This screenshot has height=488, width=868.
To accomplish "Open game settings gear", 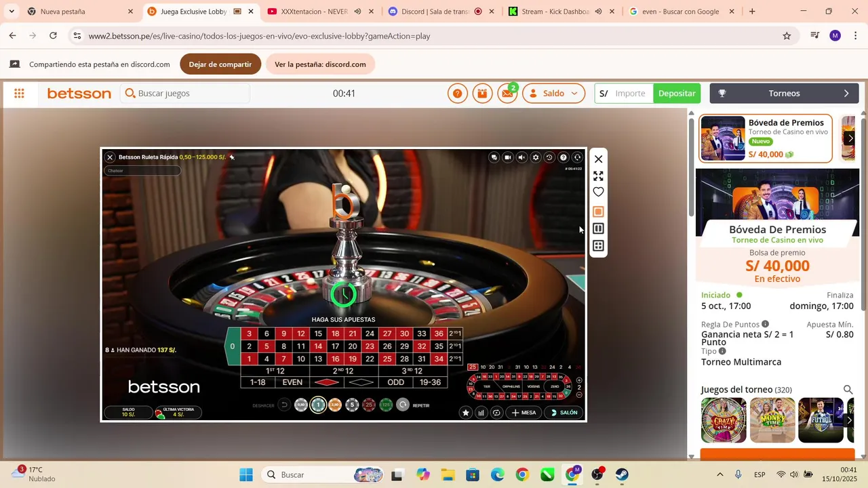I will pyautogui.click(x=536, y=157).
